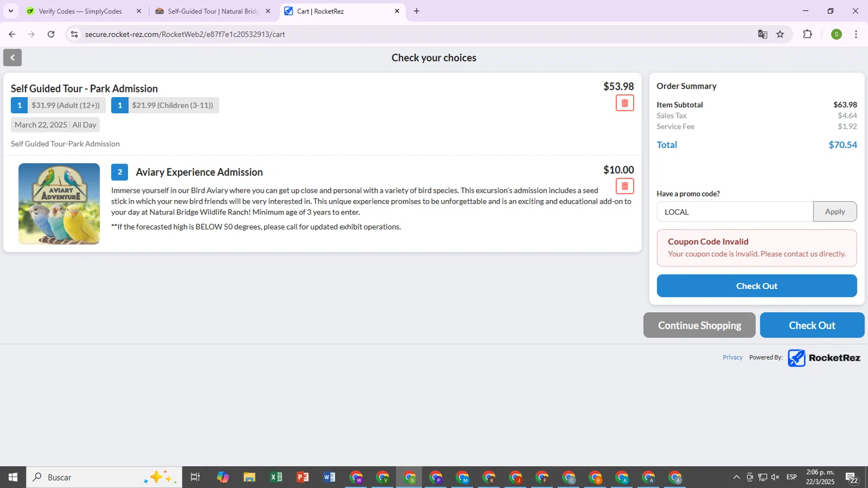Click the Self Guided Tour - Park Admission title
Screen dimensions: 868x488
coord(84,88)
